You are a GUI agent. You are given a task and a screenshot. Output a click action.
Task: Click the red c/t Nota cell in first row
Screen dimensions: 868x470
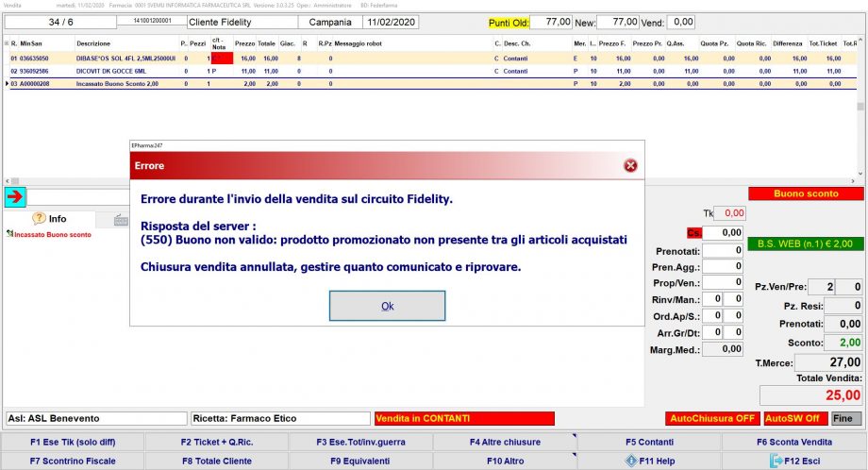pos(223,58)
